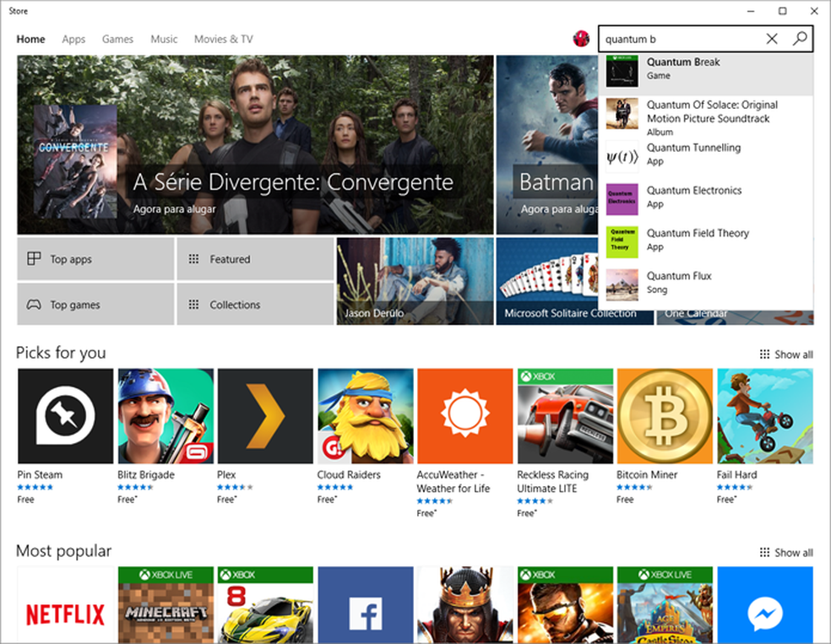Image resolution: width=831 pixels, height=644 pixels.
Task: Open the Minecraft game tile
Action: tap(166, 605)
